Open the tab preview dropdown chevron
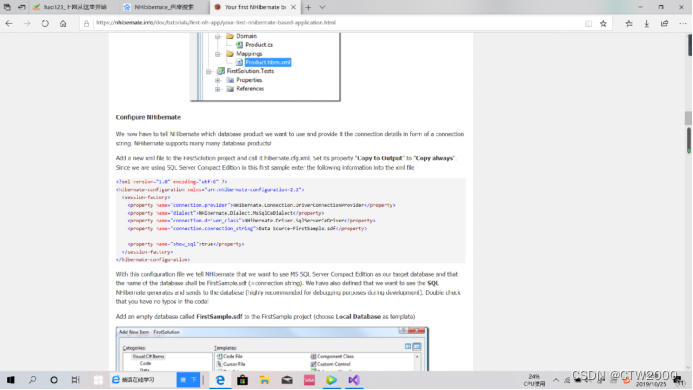693x390 pixels. coord(322,7)
